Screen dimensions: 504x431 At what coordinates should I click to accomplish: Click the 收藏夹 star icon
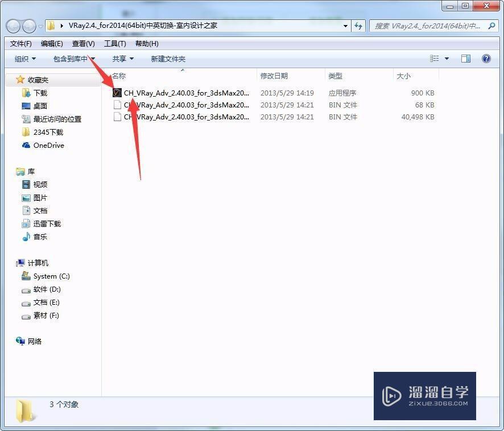(x=20, y=80)
